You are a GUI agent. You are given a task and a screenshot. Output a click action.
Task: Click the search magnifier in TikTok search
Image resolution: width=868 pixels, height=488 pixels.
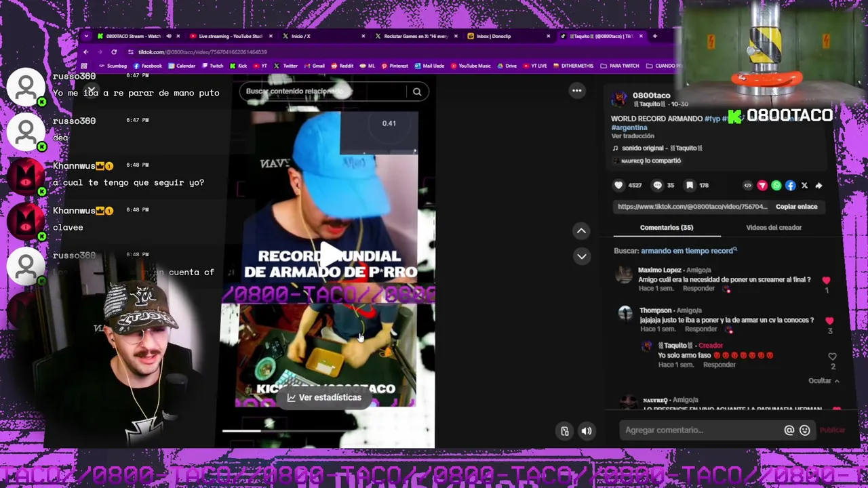click(x=417, y=91)
